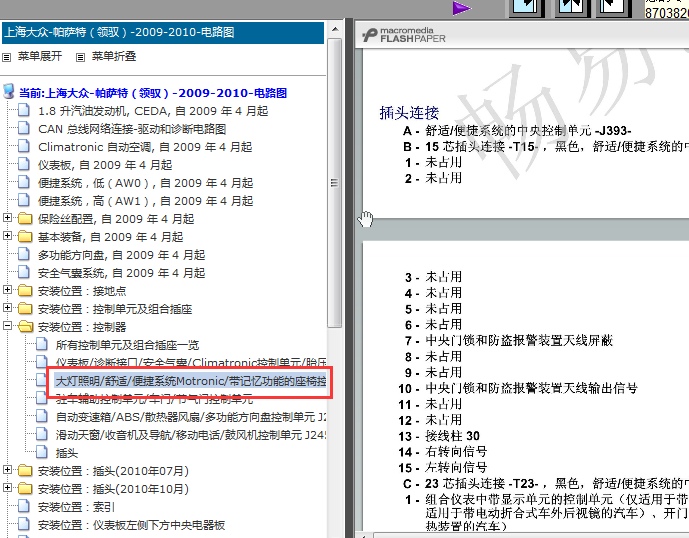Collapse the 安装位置：控制器 node
689x538 pixels.
click(7, 325)
